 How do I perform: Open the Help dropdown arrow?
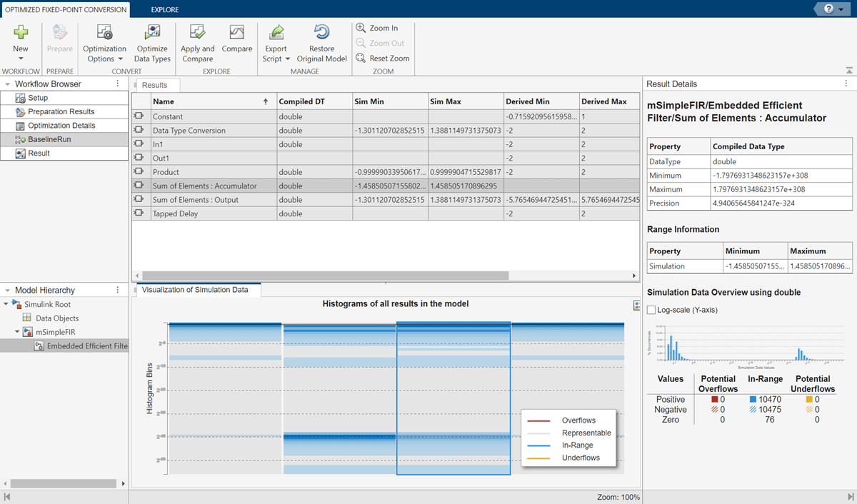coord(842,9)
